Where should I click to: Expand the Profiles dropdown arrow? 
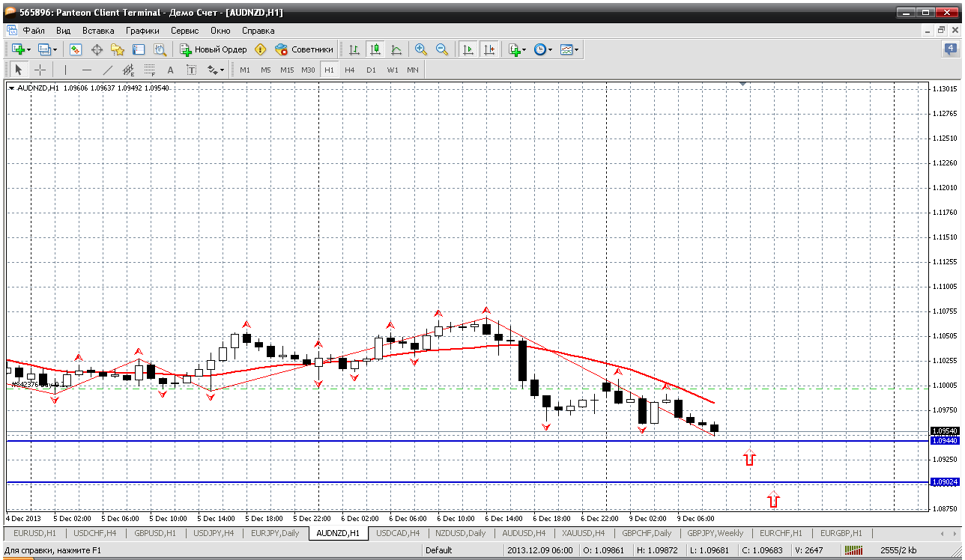pyautogui.click(x=54, y=50)
